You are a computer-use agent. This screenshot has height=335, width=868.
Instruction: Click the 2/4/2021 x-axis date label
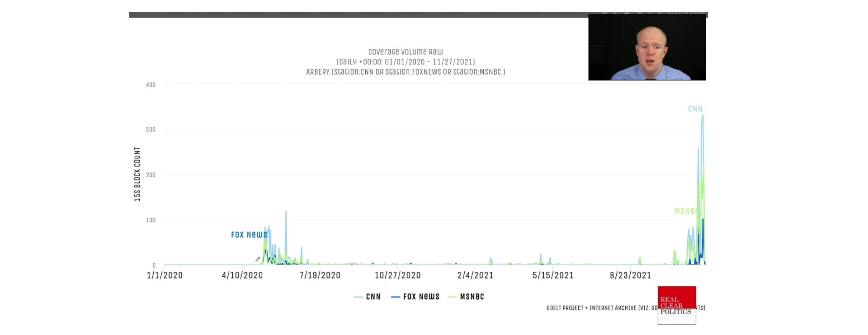pos(475,275)
